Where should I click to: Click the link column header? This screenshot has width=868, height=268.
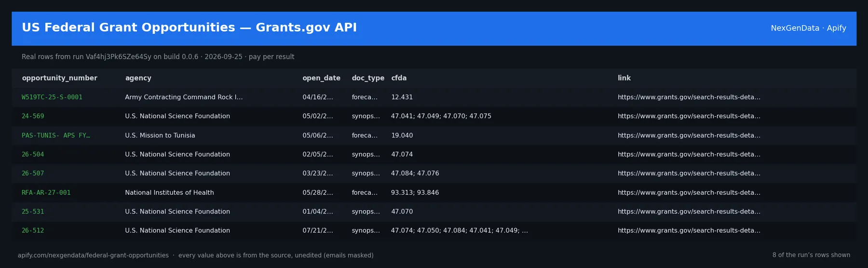624,78
